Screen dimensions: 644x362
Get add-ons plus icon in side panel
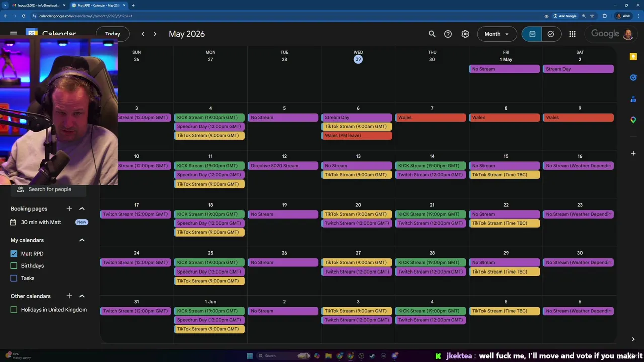(633, 153)
